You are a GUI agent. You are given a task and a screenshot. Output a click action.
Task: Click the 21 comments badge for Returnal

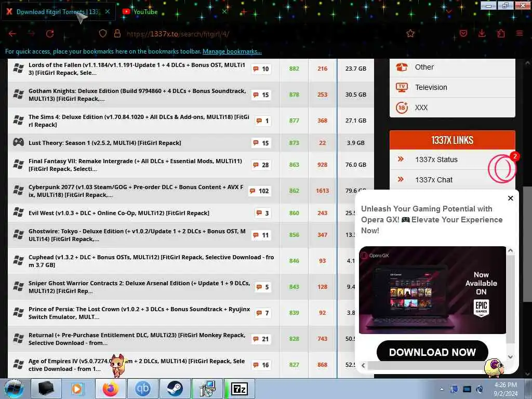click(x=261, y=339)
